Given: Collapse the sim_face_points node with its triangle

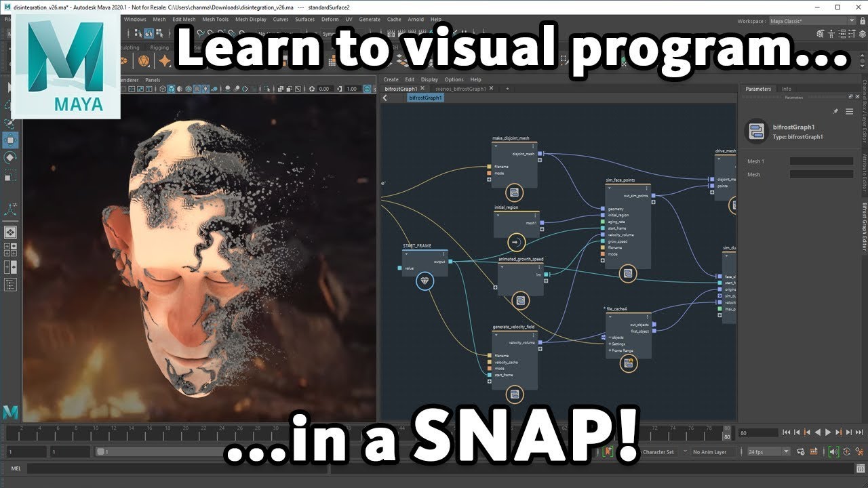Looking at the screenshot, I should point(609,188).
